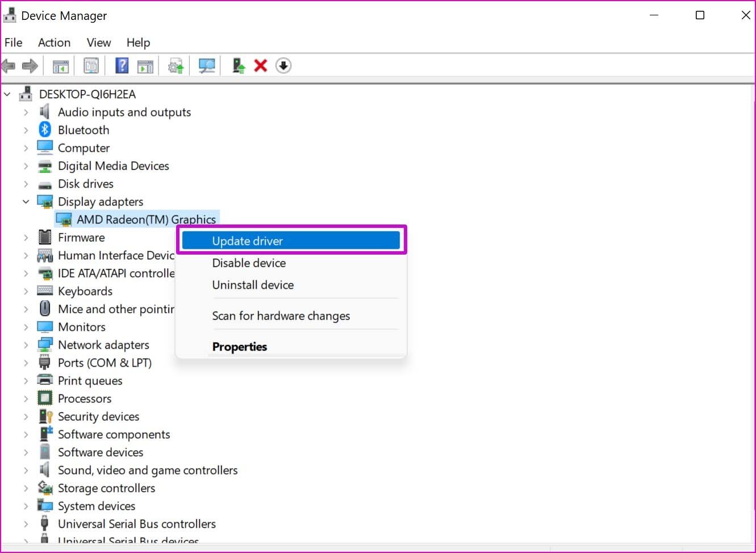Click the Back arrow toolbar icon
The height and width of the screenshot is (553, 756).
pyautogui.click(x=9, y=66)
